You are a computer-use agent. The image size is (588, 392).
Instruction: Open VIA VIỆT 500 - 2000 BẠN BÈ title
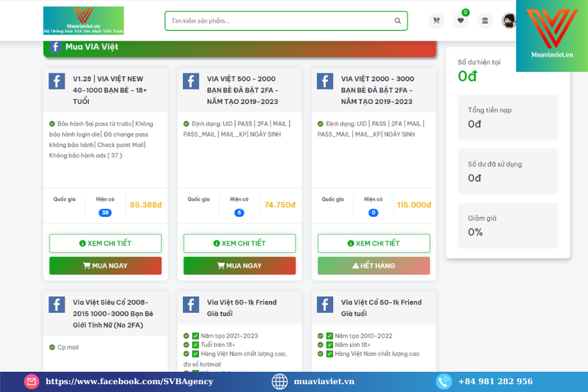(242, 90)
